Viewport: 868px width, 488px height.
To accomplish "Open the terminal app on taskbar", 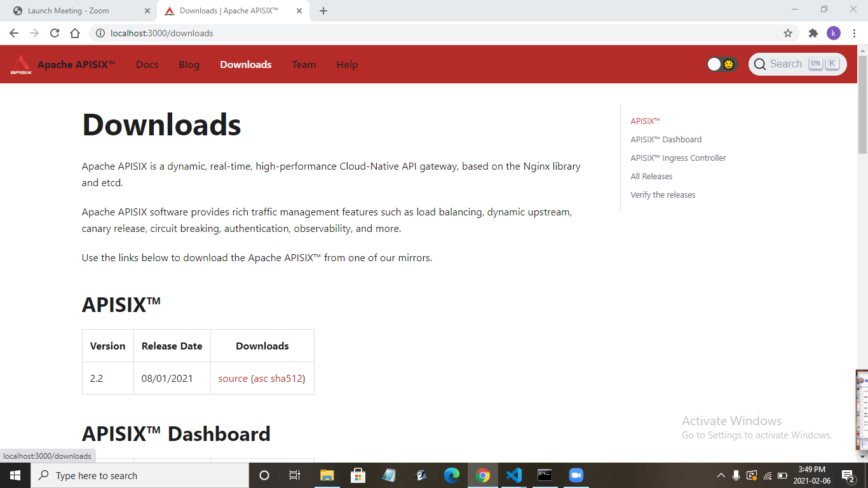I will [x=545, y=475].
